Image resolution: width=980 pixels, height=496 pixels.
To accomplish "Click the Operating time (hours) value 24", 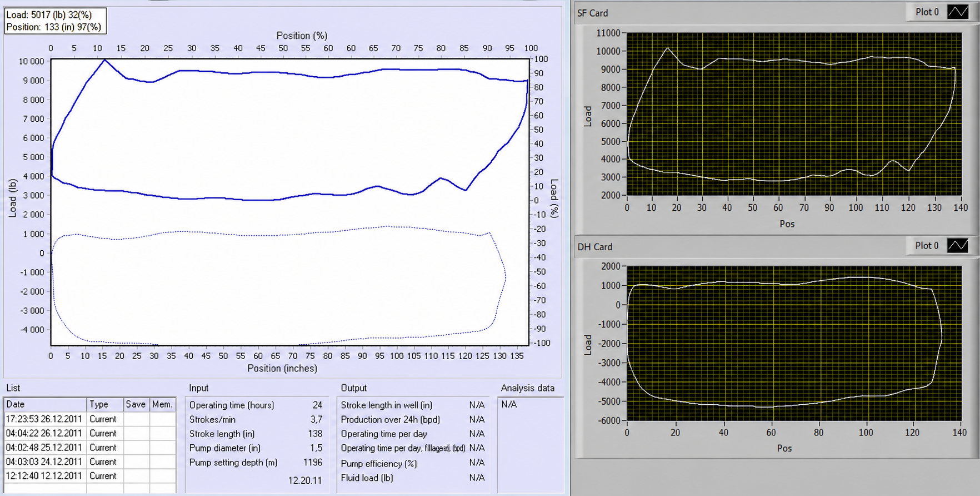I will (x=317, y=405).
